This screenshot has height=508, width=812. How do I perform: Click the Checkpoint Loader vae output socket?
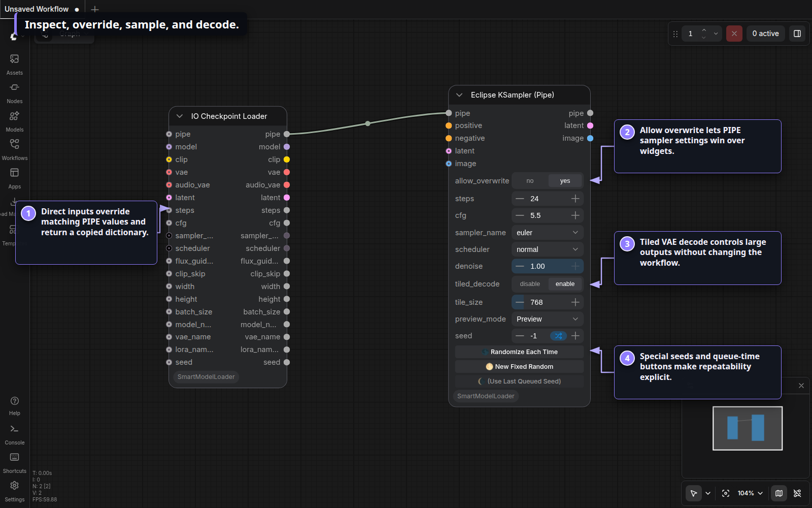point(287,172)
